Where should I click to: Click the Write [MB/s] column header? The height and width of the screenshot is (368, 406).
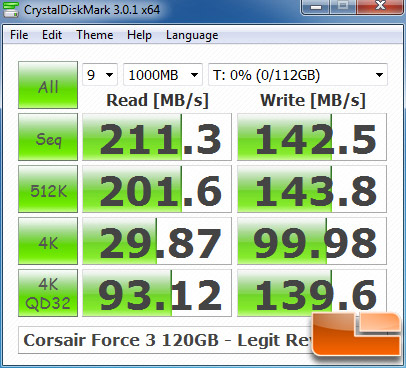pos(313,100)
